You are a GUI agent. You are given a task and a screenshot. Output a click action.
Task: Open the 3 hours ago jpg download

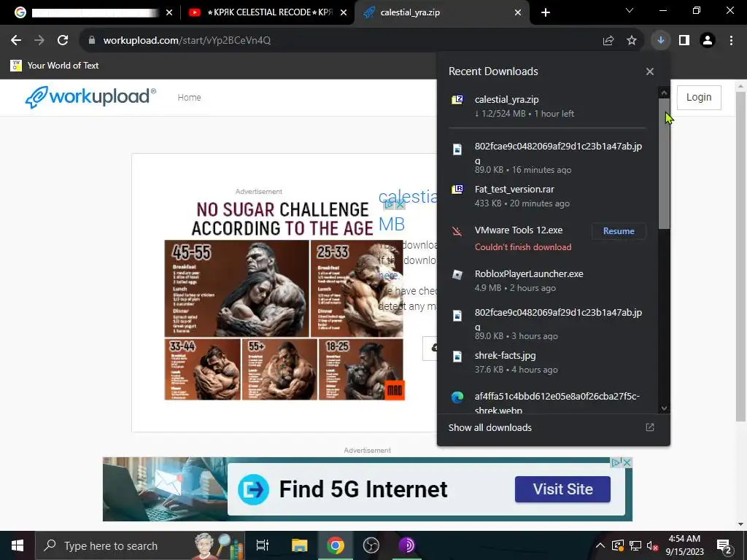click(x=548, y=324)
